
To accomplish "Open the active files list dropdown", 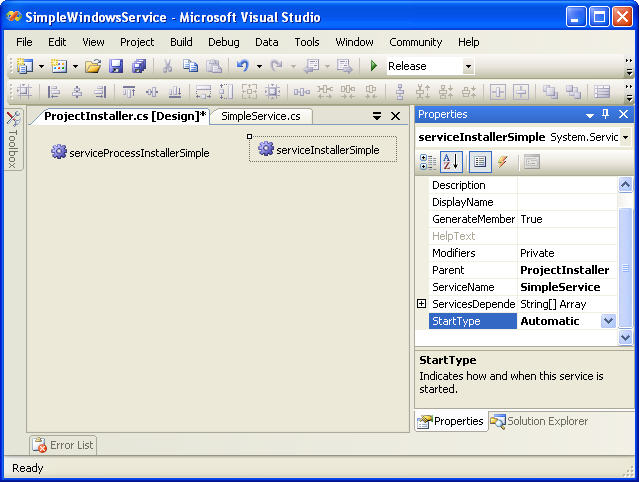I will tap(377, 116).
